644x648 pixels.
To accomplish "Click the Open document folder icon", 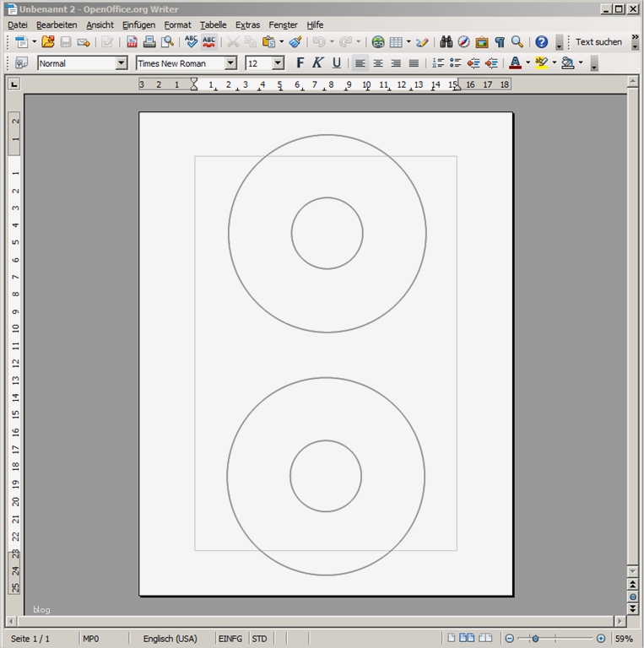I will (x=48, y=41).
